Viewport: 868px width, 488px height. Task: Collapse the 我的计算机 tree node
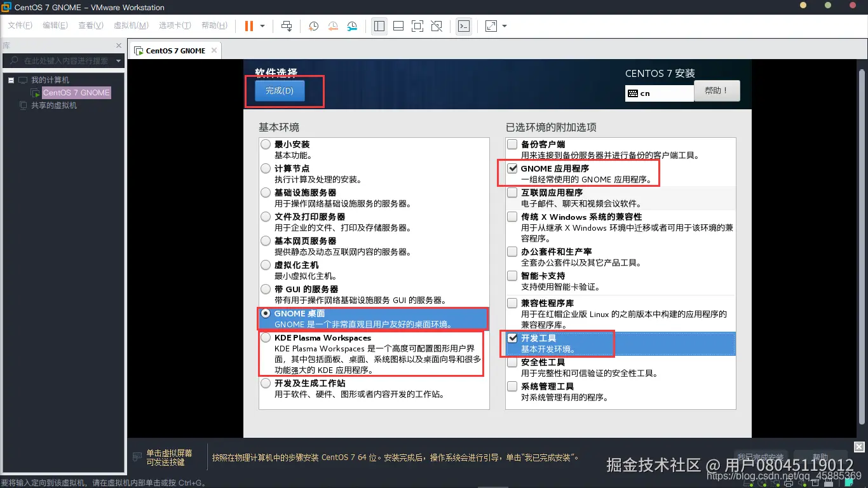click(x=11, y=80)
